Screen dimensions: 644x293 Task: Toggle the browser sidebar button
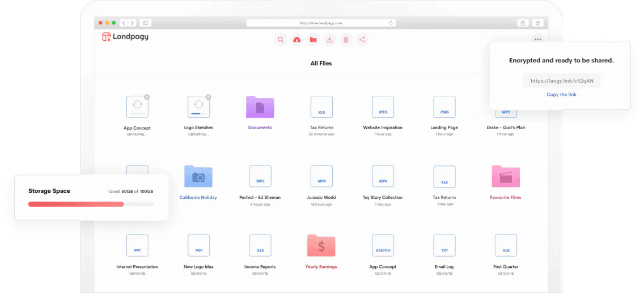point(146,23)
